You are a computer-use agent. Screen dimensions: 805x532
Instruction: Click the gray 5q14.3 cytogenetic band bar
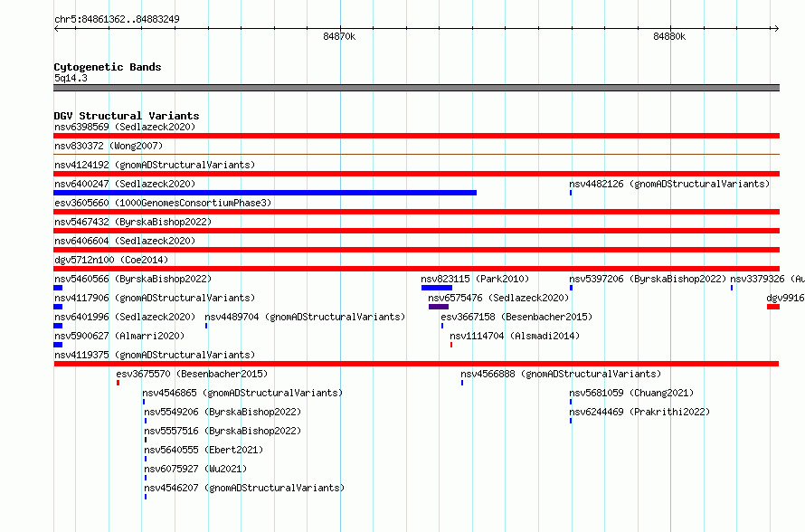[416, 88]
